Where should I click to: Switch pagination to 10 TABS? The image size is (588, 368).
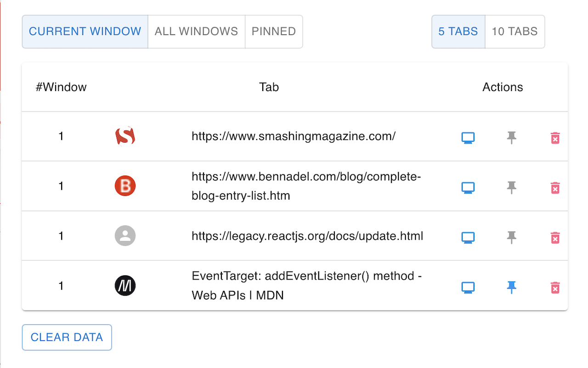tap(514, 31)
